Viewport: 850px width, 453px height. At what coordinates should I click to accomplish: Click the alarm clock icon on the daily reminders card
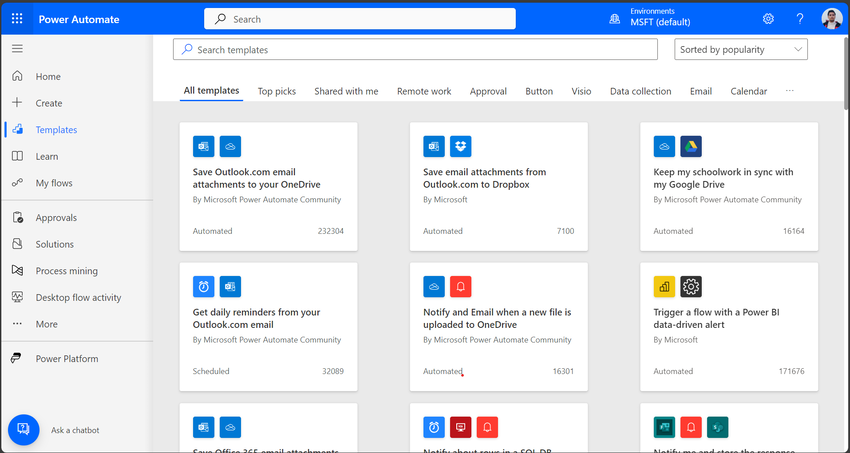(203, 287)
